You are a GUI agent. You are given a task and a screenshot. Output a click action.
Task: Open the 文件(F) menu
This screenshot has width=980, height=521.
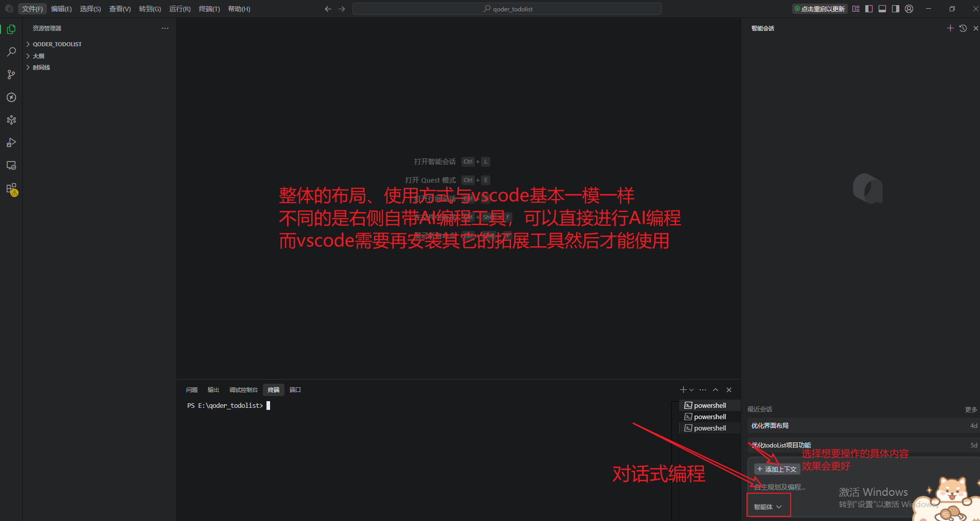(x=32, y=9)
